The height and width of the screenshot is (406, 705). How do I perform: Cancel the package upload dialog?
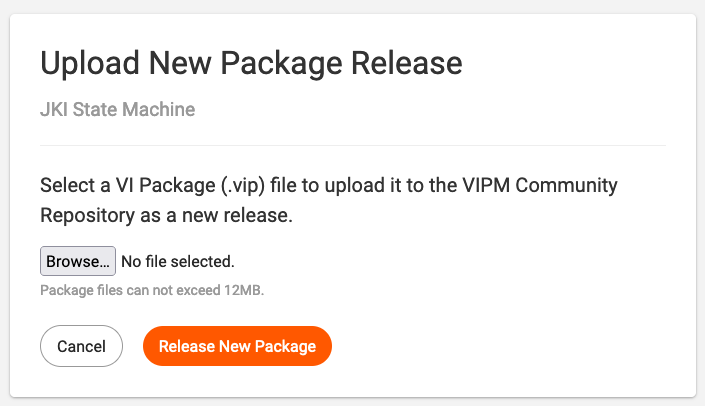(x=81, y=346)
